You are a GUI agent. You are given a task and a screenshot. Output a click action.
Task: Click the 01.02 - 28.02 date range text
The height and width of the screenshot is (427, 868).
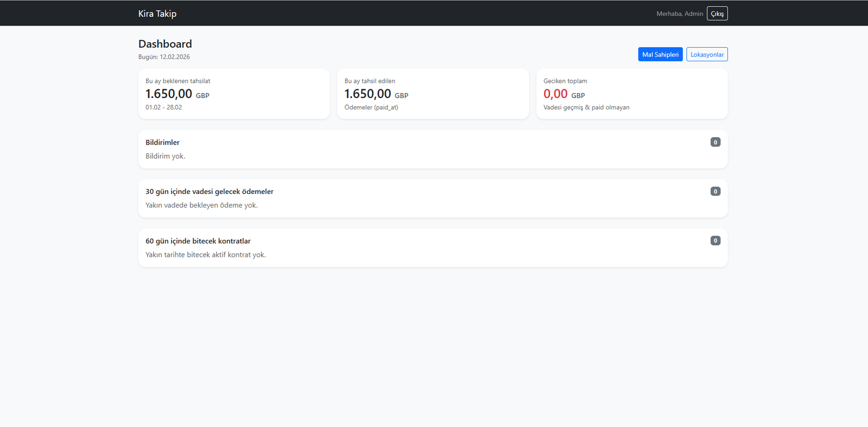pos(163,107)
